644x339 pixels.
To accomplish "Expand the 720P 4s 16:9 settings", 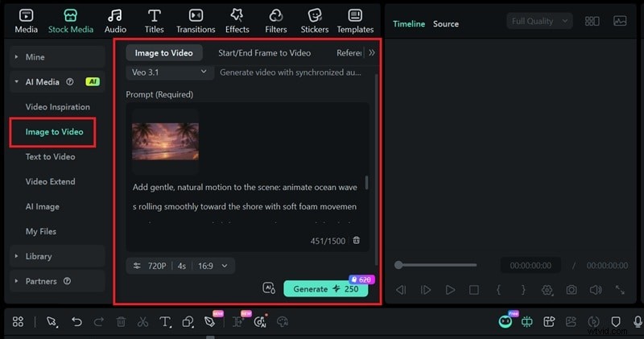I will click(180, 265).
